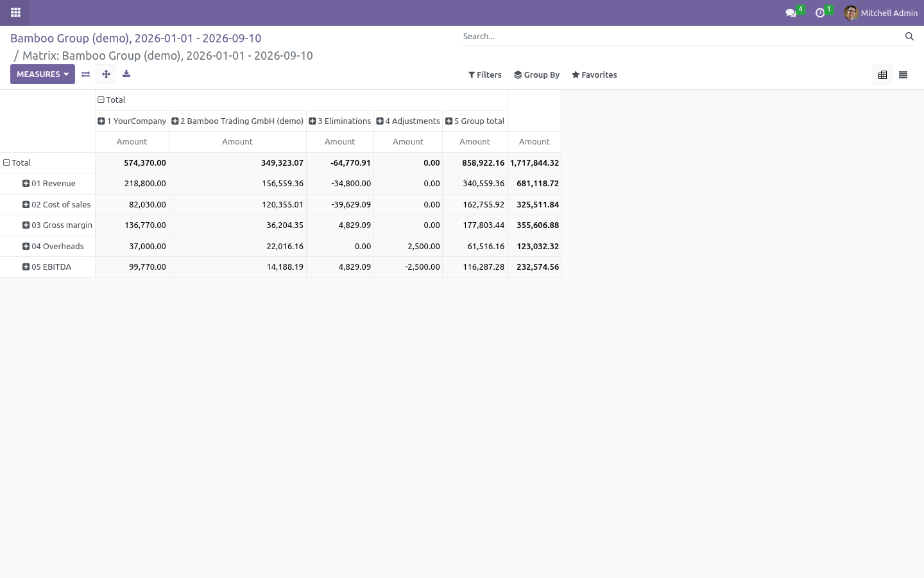Click the 1,717,844.32 grand total cell
The image size is (924, 578).
click(x=535, y=163)
